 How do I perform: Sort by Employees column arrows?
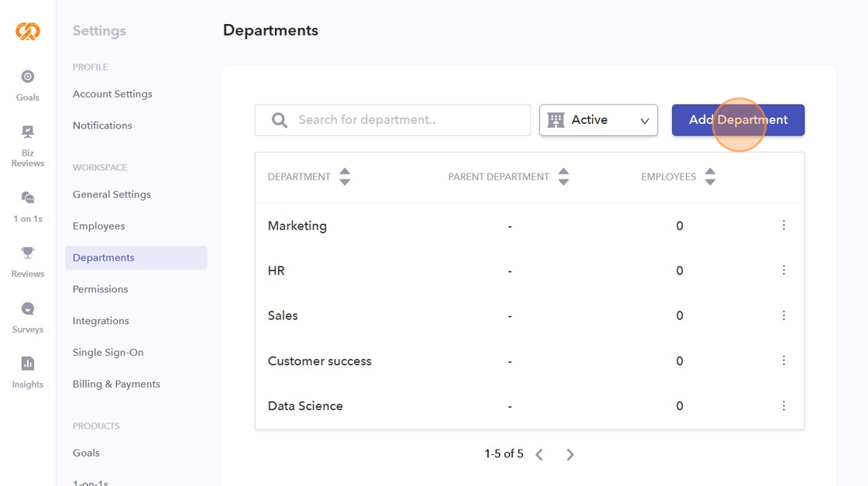click(x=710, y=177)
